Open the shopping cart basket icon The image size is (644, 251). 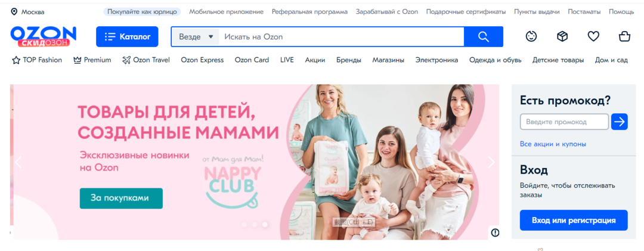624,36
